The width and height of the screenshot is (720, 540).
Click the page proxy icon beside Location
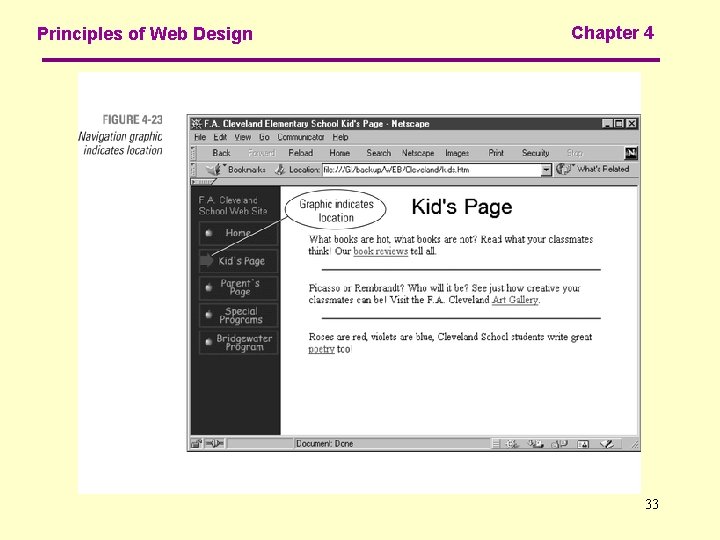point(280,169)
